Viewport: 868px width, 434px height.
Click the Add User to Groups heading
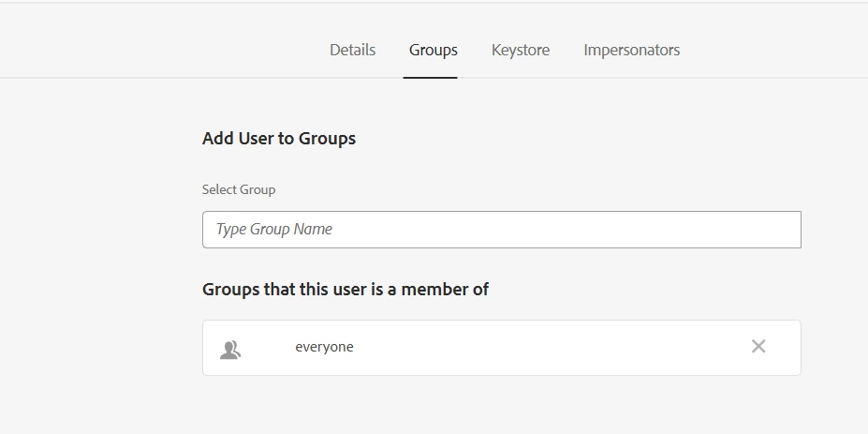click(279, 138)
